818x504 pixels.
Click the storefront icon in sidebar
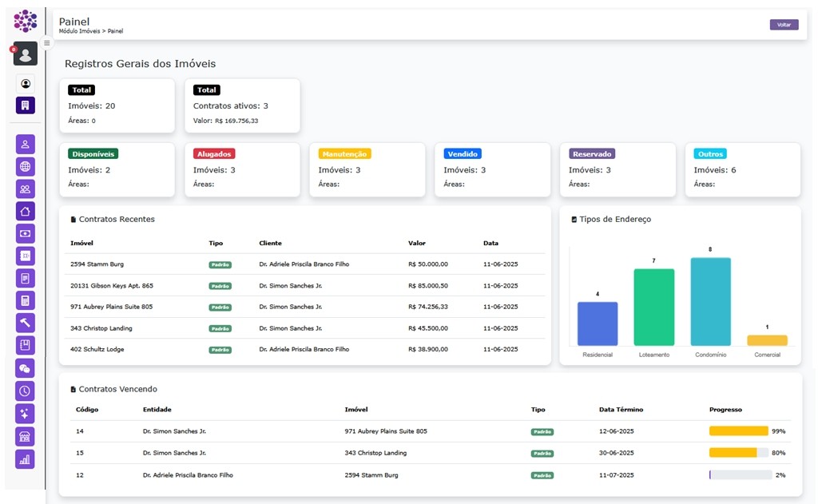click(26, 436)
